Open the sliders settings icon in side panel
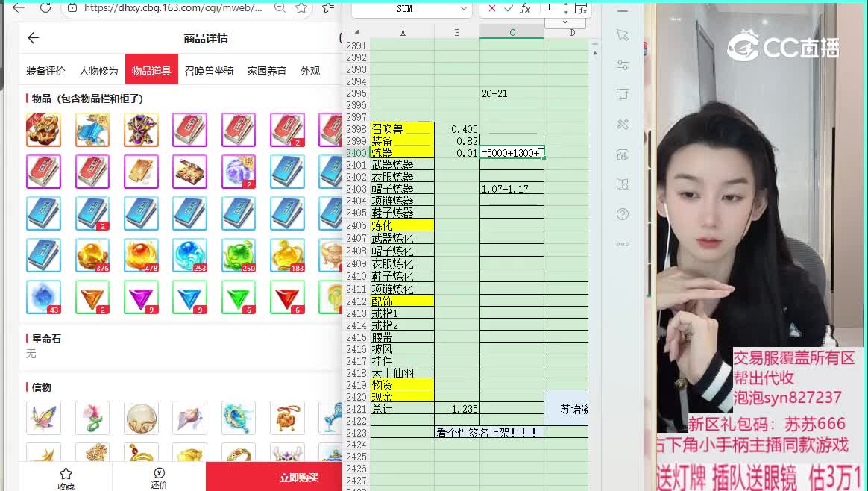This screenshot has height=491, width=868. click(622, 65)
